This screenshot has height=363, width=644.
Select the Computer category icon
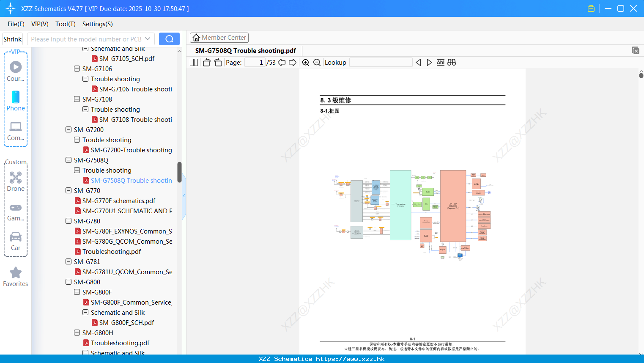[16, 126]
